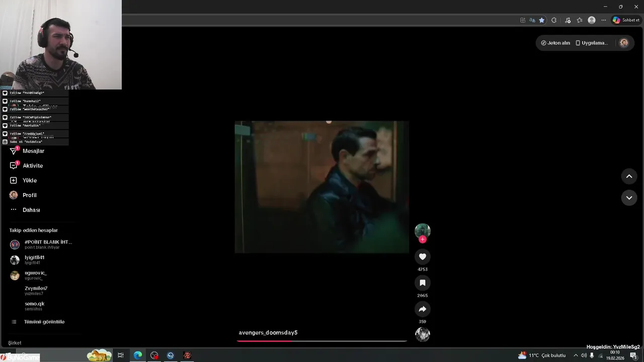Image resolution: width=644 pixels, height=362 pixels.
Task: Click the Uygulama... get app button
Action: (592, 43)
